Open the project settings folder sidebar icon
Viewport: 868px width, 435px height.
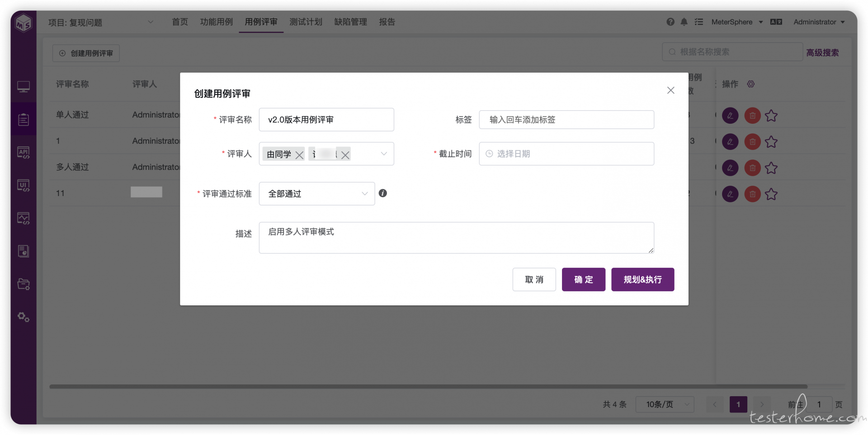click(x=24, y=284)
